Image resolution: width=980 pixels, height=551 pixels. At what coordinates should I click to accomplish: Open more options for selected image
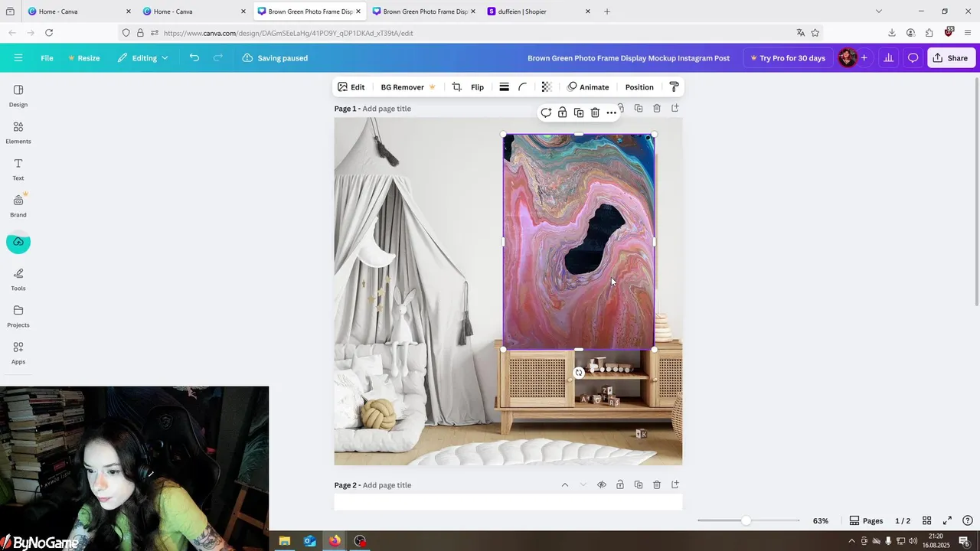point(611,112)
